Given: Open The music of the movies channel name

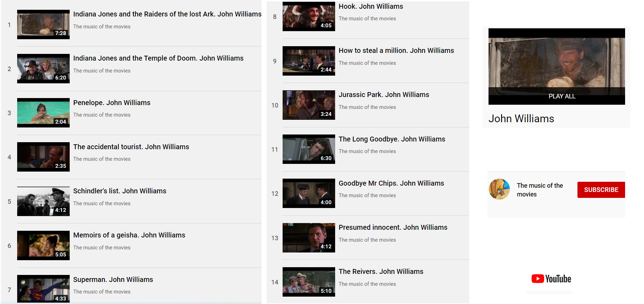Looking at the screenshot, I should point(540,190).
